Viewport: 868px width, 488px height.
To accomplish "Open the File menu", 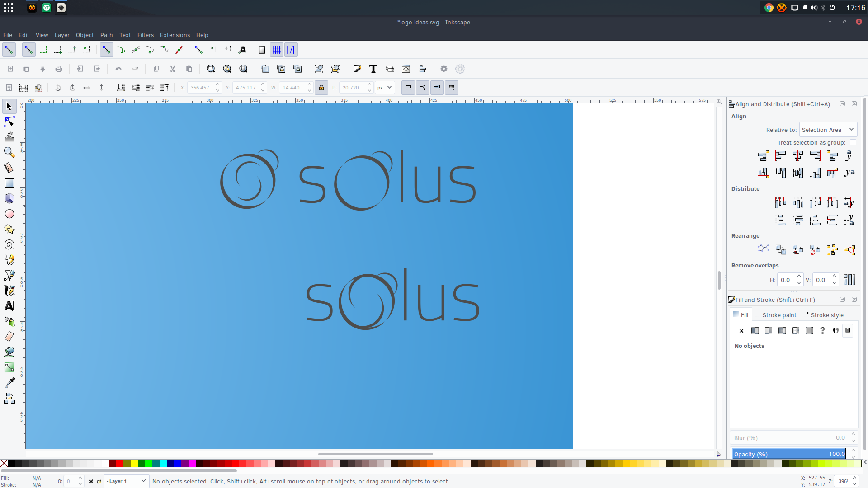I will click(8, 35).
